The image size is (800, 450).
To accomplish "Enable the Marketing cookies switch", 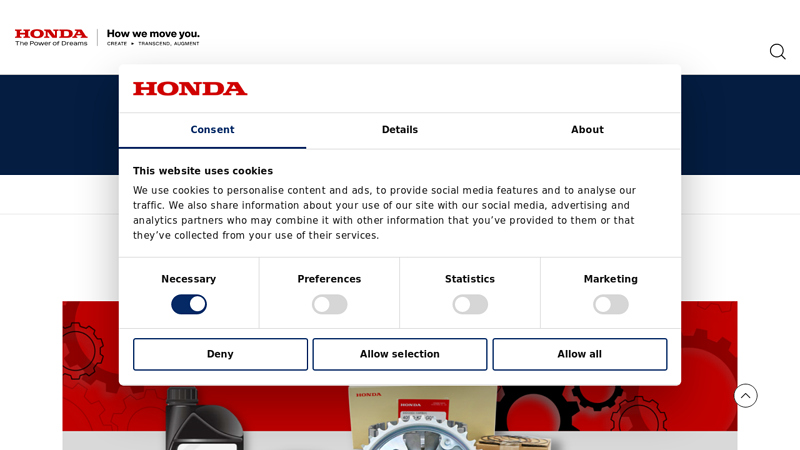I will pos(610,304).
